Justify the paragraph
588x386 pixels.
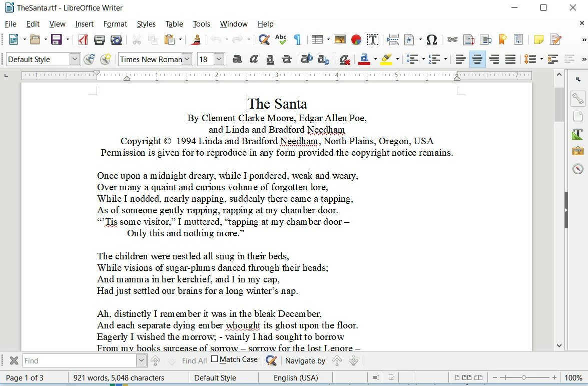(x=510, y=59)
